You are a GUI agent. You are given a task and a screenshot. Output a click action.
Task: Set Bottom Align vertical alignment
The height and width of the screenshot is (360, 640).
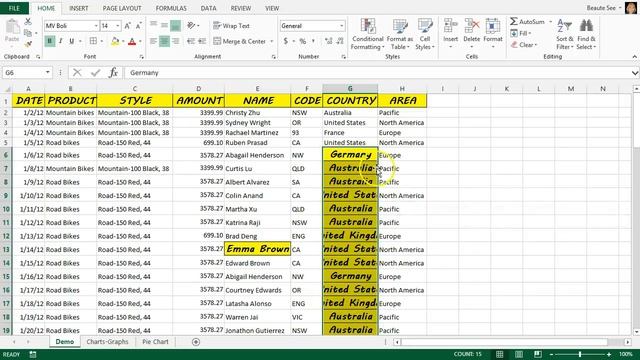click(x=176, y=25)
